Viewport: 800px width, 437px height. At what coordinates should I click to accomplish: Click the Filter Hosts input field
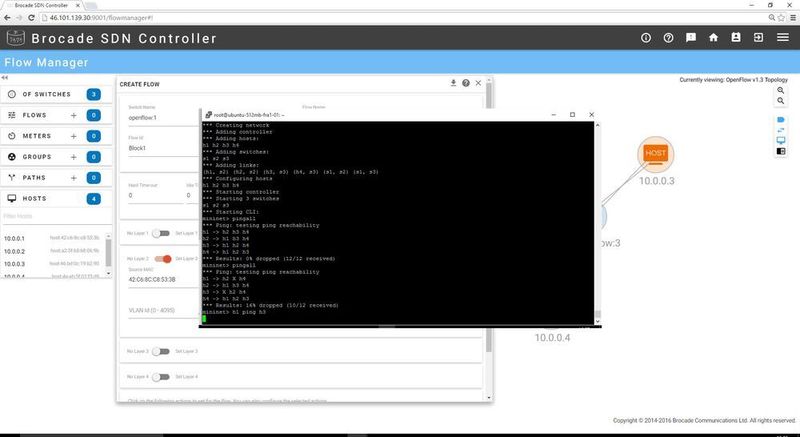pyautogui.click(x=55, y=216)
